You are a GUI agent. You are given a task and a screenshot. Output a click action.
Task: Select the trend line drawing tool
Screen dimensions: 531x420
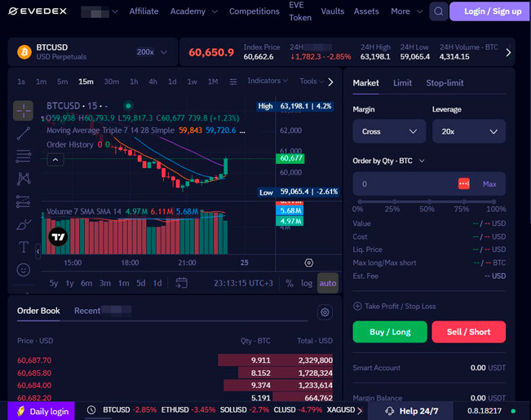(24, 134)
